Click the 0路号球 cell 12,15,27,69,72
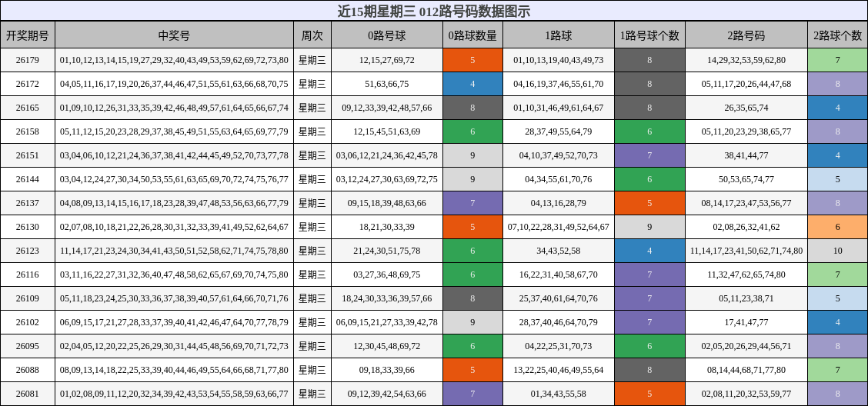 pyautogui.click(x=387, y=60)
